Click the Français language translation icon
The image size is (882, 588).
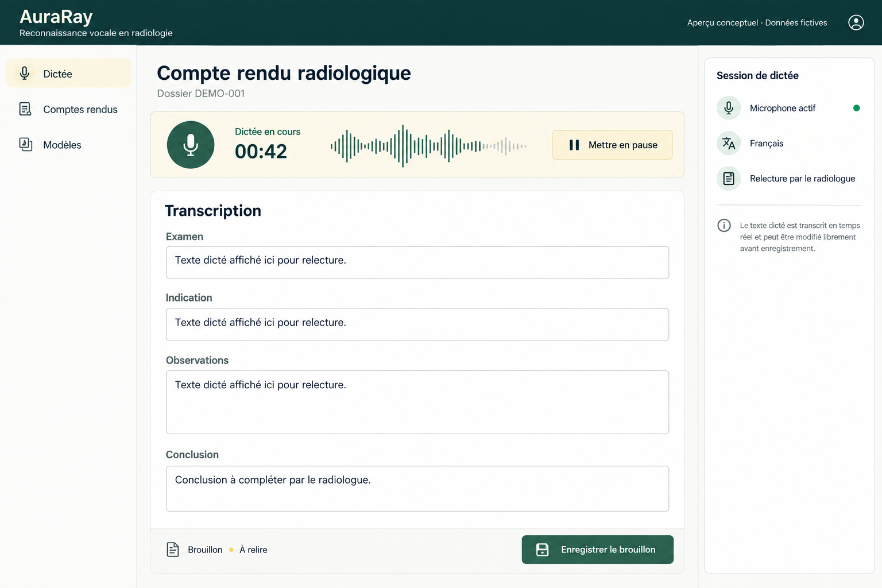pyautogui.click(x=729, y=143)
